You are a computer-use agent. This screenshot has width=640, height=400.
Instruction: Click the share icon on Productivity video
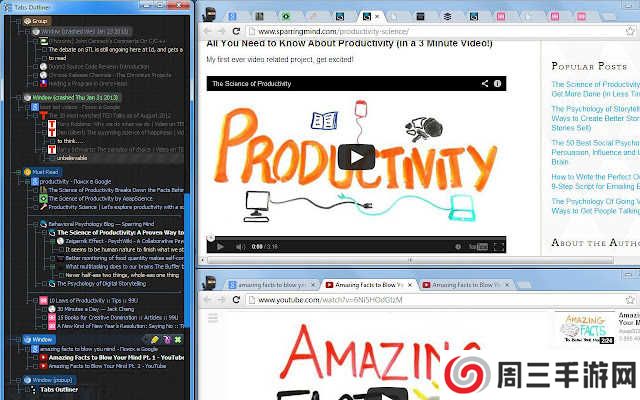pos(485,83)
